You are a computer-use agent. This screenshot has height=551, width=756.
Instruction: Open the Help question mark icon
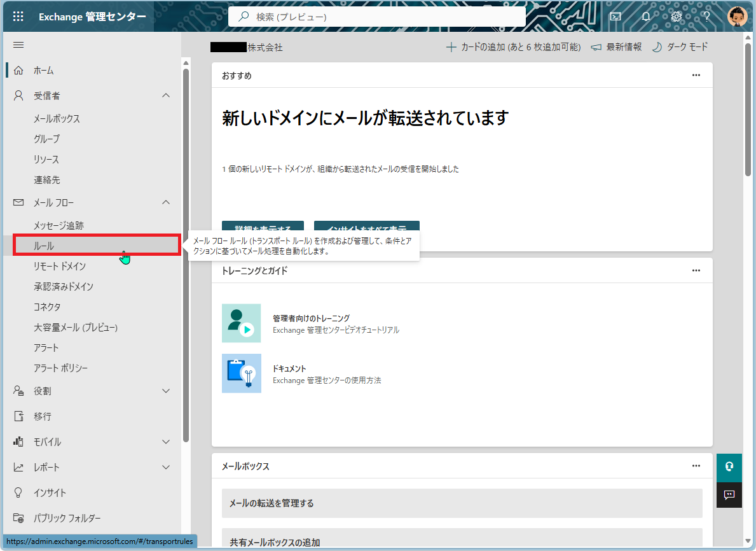pyautogui.click(x=706, y=16)
